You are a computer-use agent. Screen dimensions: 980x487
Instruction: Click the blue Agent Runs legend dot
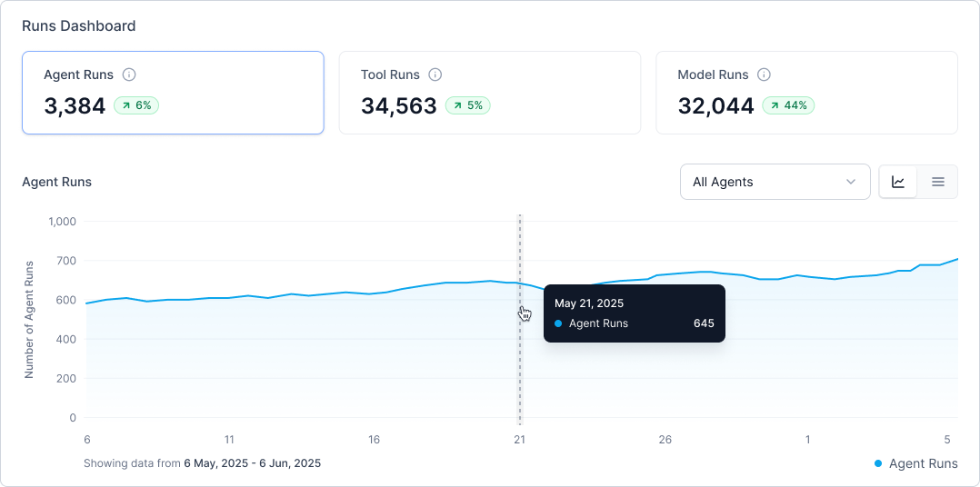tap(878, 463)
